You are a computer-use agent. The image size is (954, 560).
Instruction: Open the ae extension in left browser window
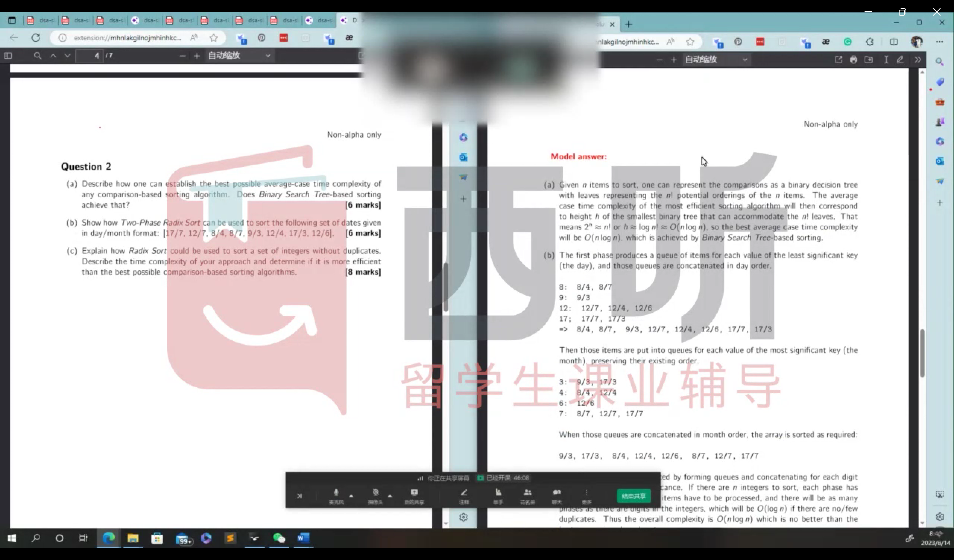(349, 38)
